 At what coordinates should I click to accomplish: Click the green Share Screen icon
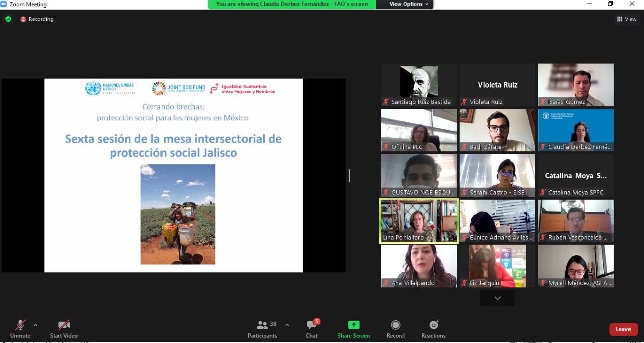[354, 325]
